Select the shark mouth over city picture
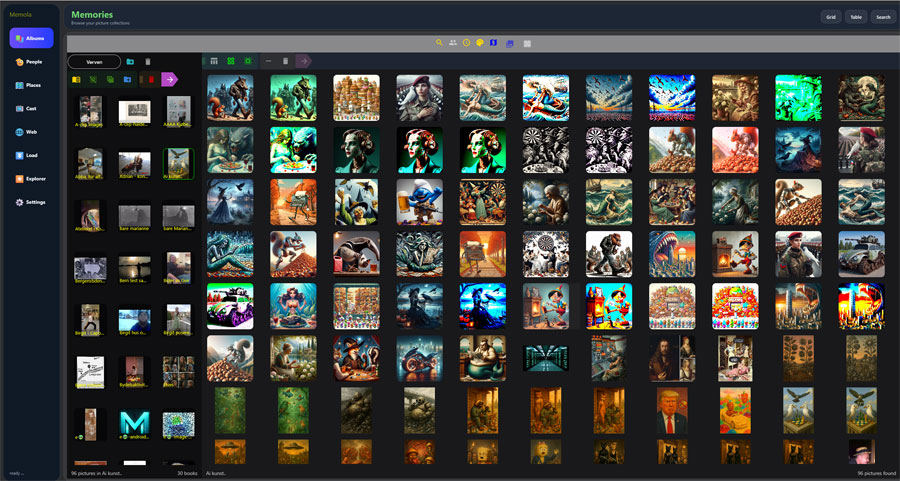This screenshot has height=481, width=900. tap(672, 254)
